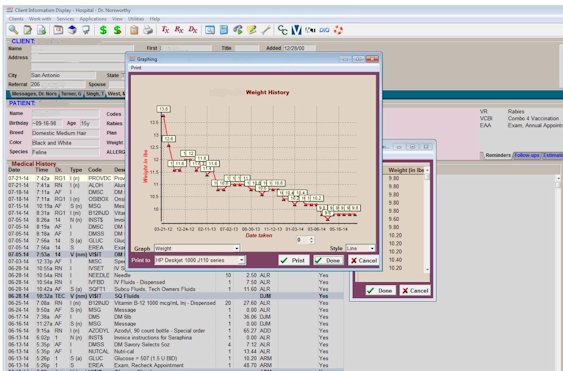Screen dimensions: 563x371
Task: Click the blue V toolbar icon
Action: 296,30
